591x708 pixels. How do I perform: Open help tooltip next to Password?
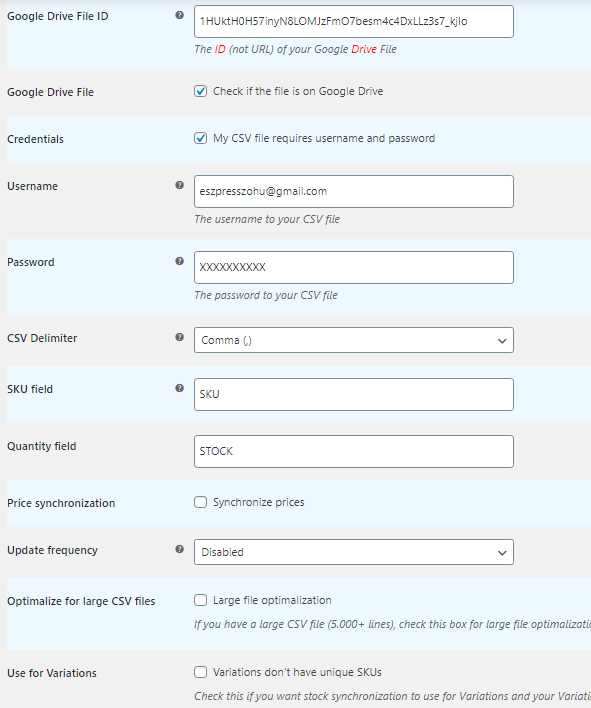[x=179, y=261]
